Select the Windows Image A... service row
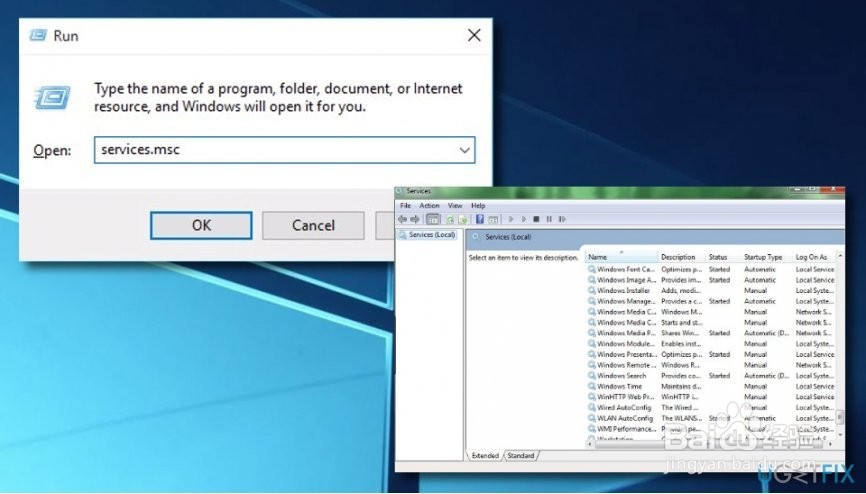 (711, 280)
